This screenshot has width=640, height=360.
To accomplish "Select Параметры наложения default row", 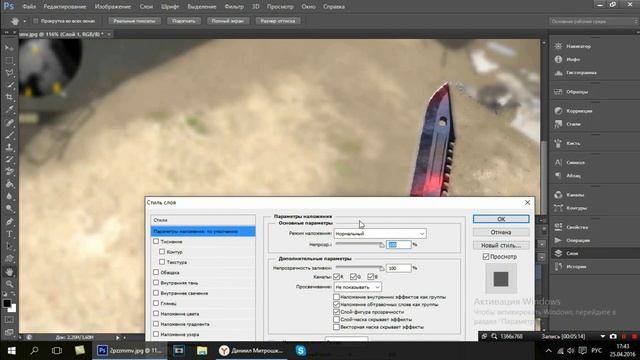I will coord(203,231).
